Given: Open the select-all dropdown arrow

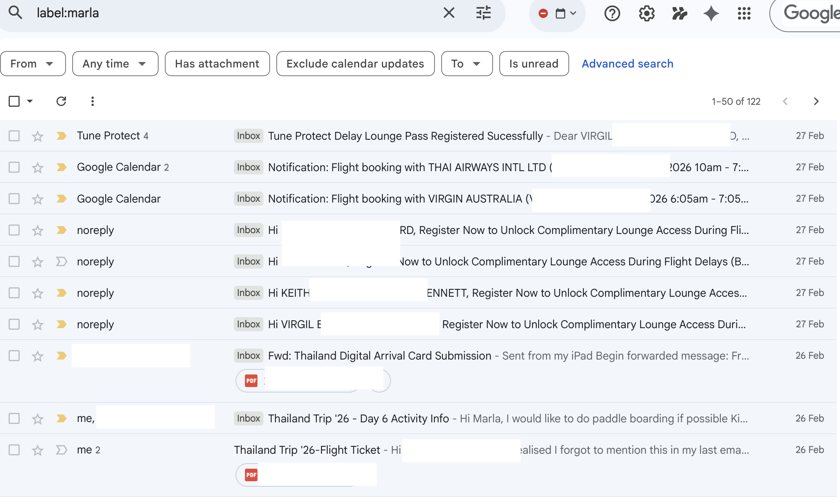Looking at the screenshot, I should coord(30,101).
